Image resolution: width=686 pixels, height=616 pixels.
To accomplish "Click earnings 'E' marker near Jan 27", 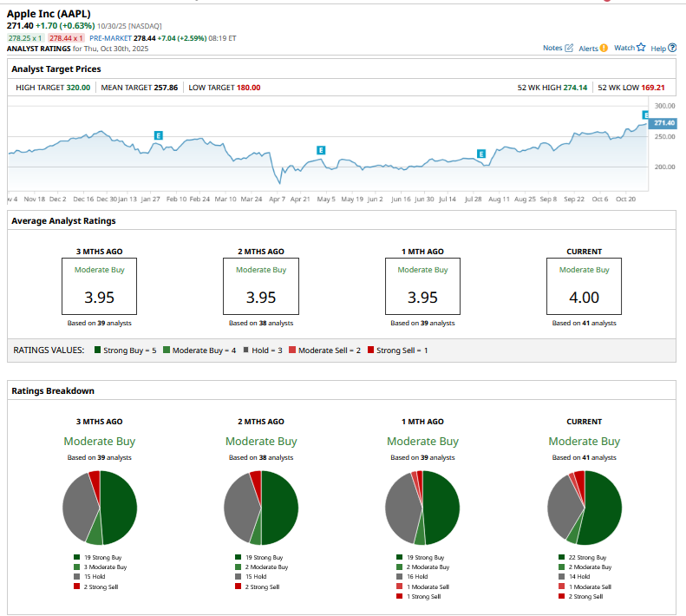I will tap(158, 135).
